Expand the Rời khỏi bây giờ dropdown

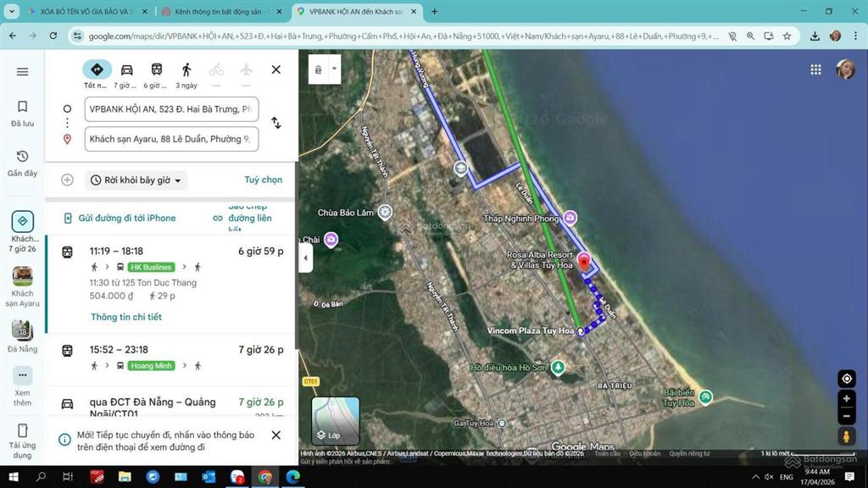[x=136, y=180]
